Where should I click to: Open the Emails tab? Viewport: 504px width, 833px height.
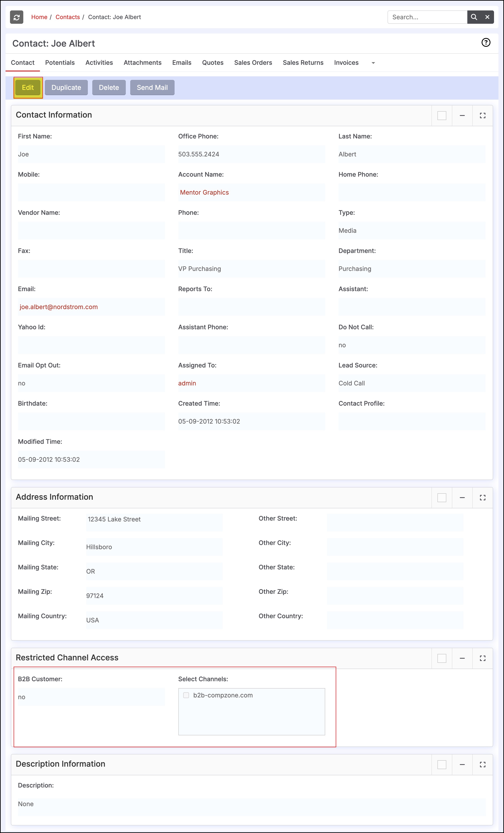(x=182, y=63)
